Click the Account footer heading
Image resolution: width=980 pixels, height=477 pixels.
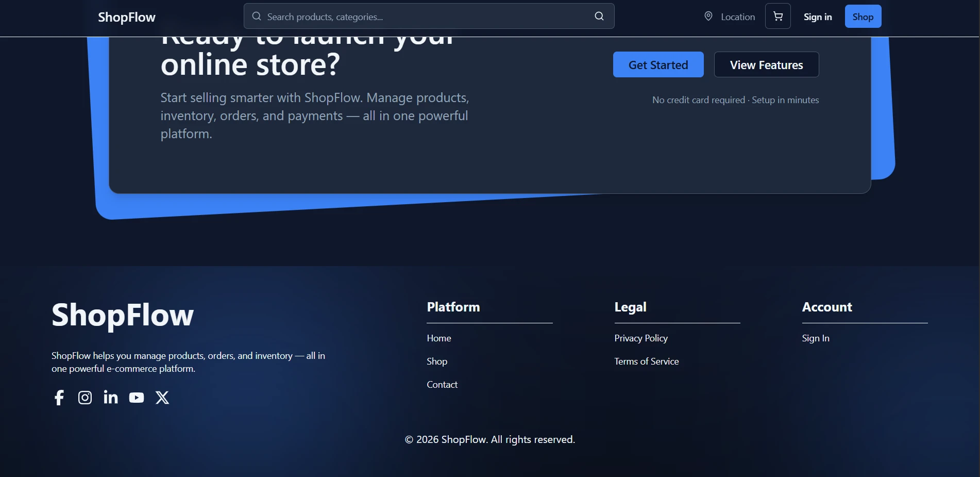pos(827,307)
